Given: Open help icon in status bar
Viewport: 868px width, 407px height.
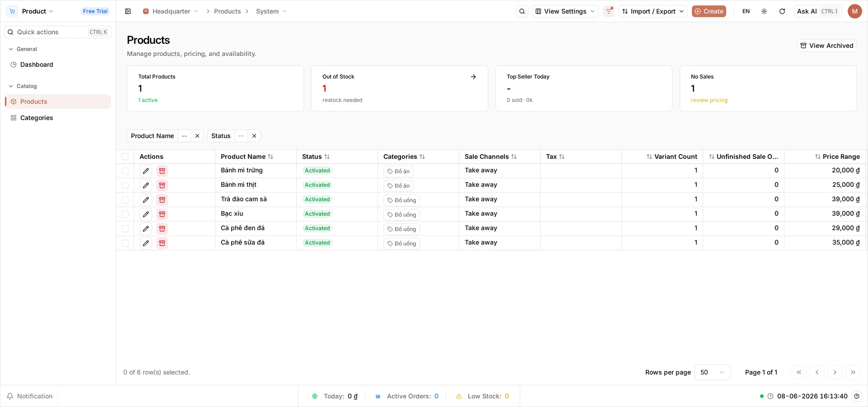Looking at the screenshot, I should (857, 396).
